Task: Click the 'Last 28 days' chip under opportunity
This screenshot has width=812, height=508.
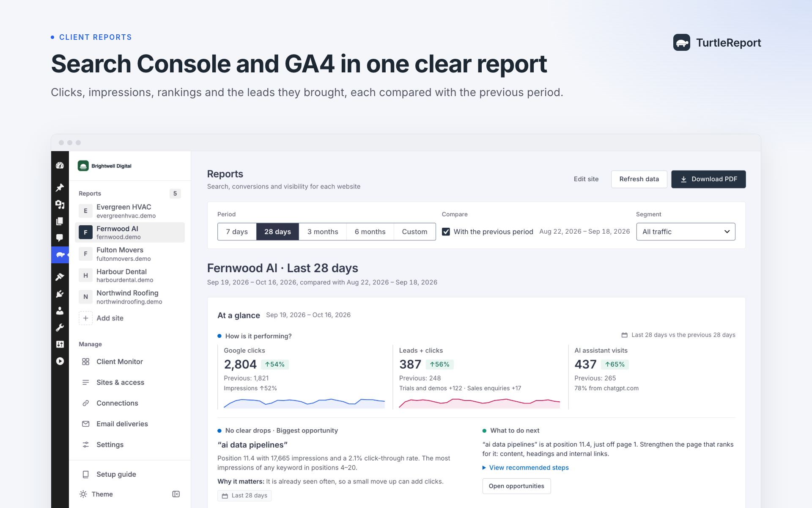Action: [x=244, y=495]
